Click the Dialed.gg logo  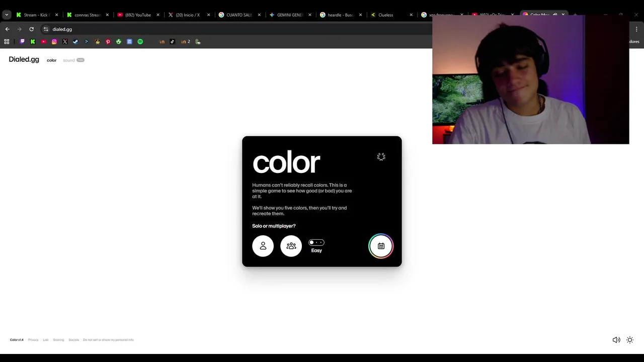tap(24, 59)
